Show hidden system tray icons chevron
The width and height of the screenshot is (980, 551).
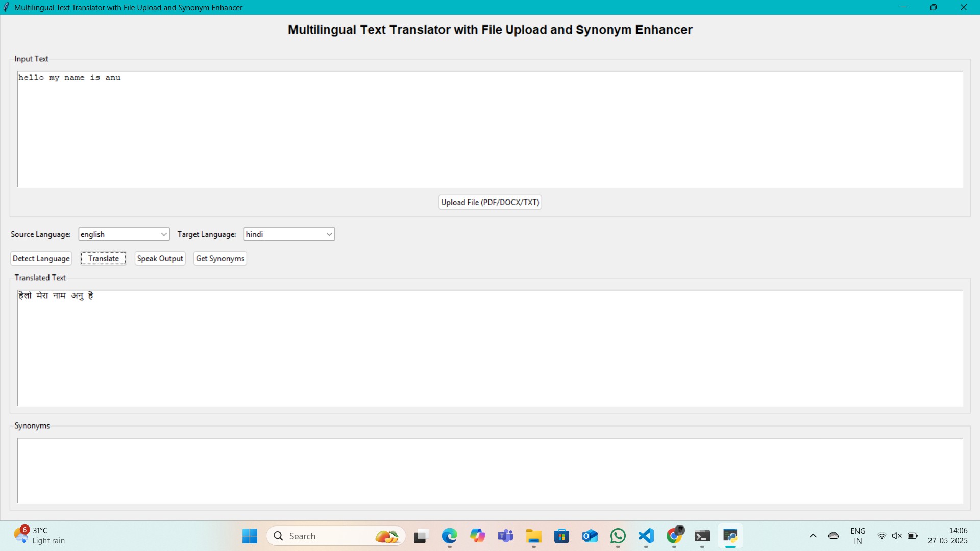813,536
